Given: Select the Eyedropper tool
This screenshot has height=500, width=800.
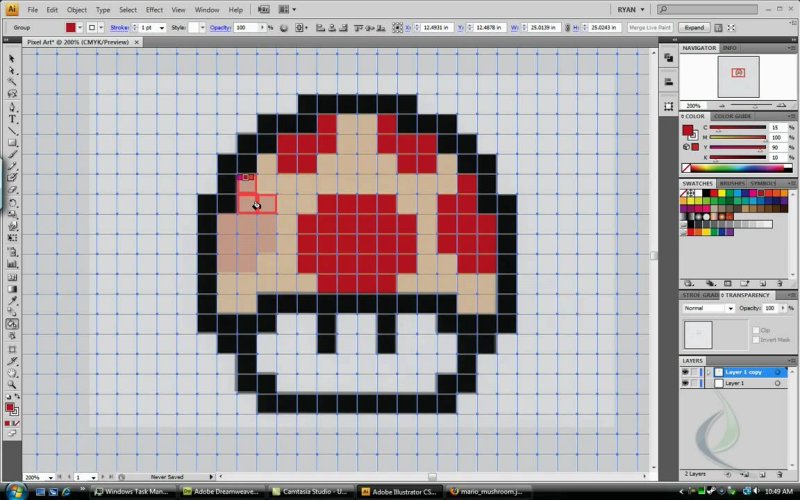Looking at the screenshot, I should coord(12,301).
